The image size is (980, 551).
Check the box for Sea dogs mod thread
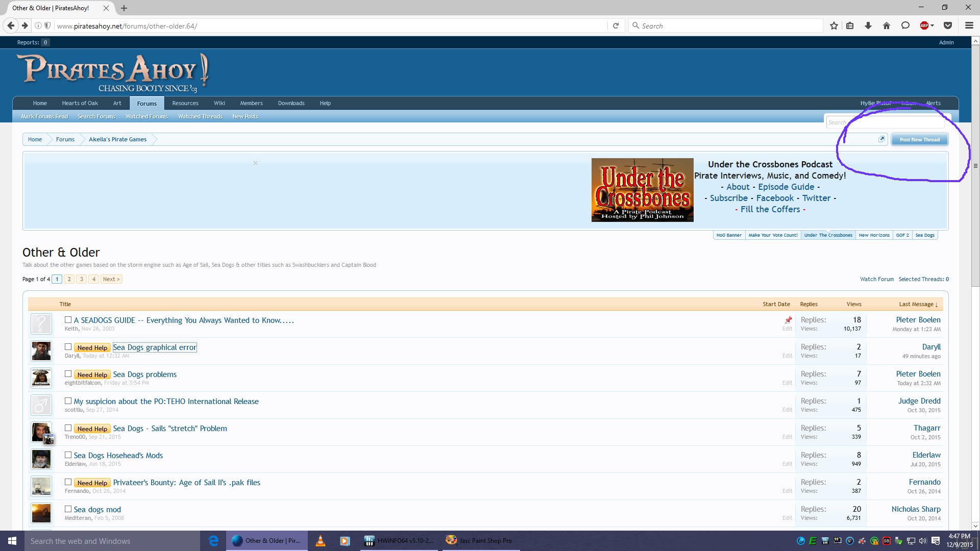(x=68, y=509)
